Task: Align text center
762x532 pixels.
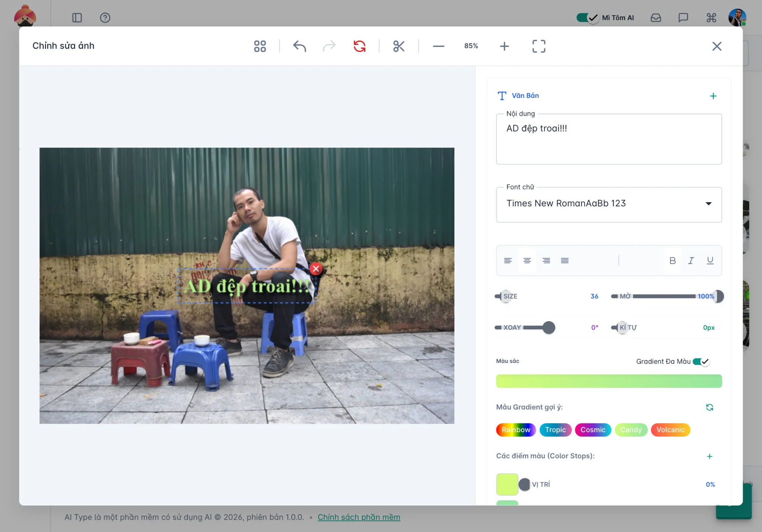Action: (527, 261)
